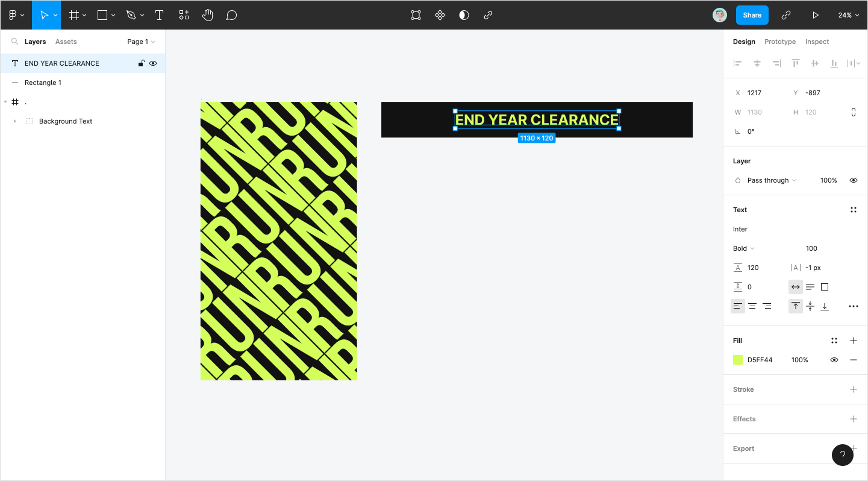Click the Share button

752,15
